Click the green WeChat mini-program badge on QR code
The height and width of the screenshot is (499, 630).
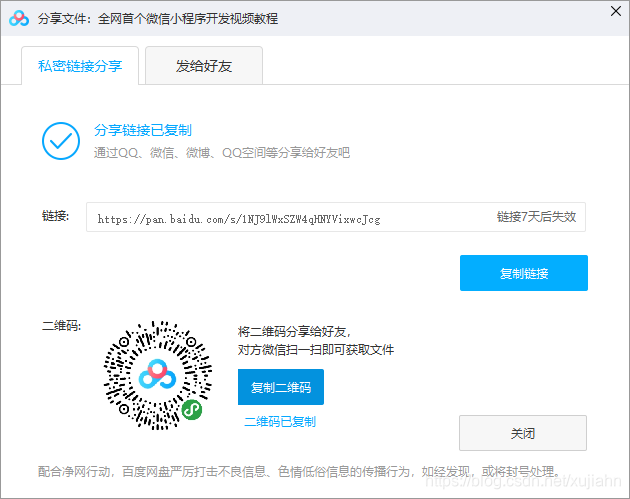tap(192, 410)
